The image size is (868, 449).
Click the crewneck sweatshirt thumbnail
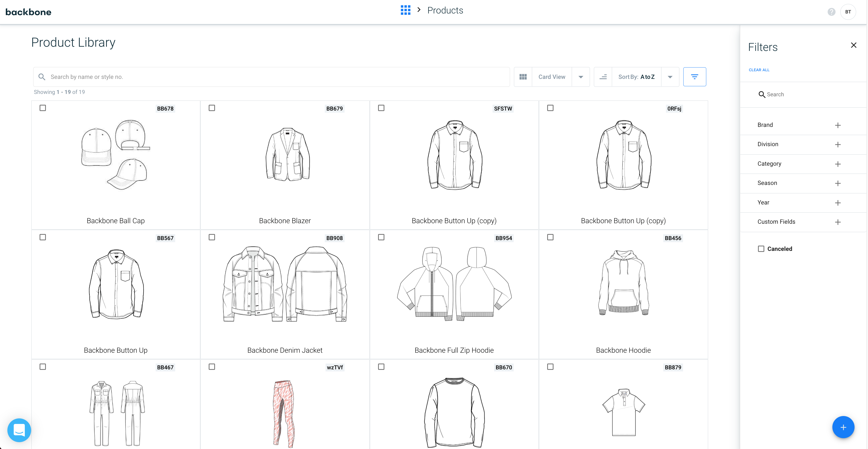[454, 413]
